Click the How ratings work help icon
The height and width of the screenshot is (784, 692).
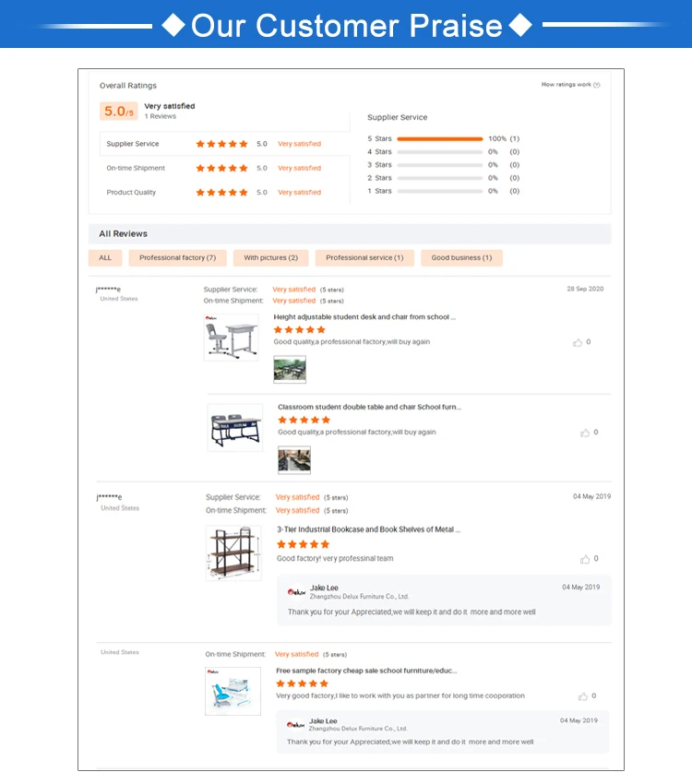pyautogui.click(x=596, y=85)
